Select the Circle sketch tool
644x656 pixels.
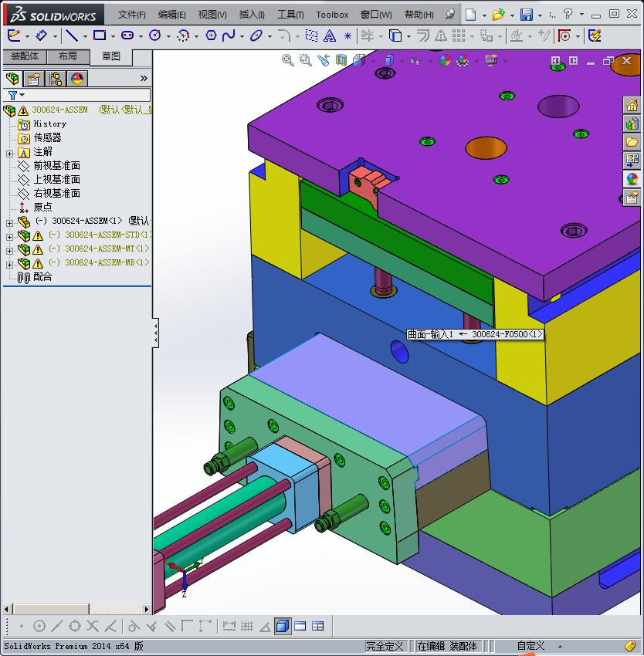(x=155, y=36)
